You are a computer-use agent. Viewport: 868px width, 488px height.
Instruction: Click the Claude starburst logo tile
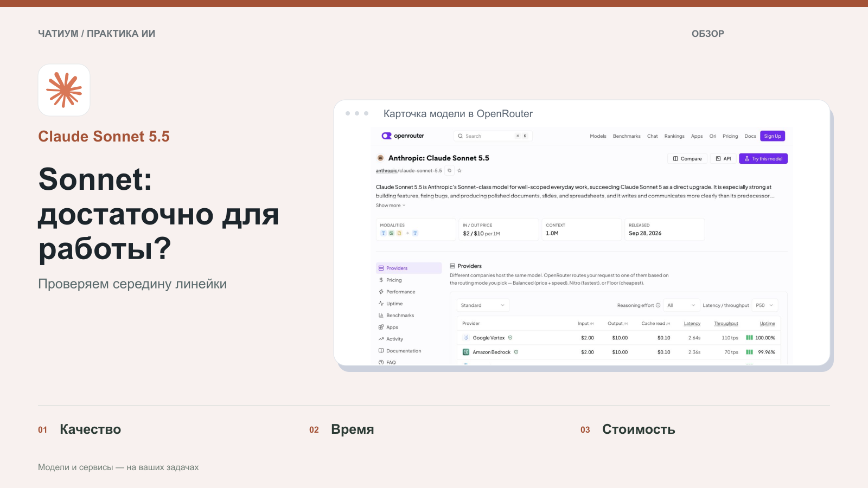(64, 90)
